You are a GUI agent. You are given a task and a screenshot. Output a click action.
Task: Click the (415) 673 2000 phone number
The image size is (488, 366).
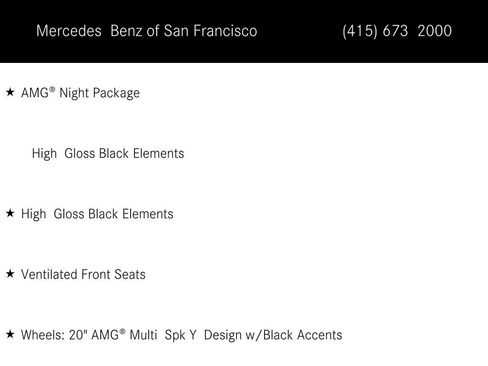tap(397, 31)
